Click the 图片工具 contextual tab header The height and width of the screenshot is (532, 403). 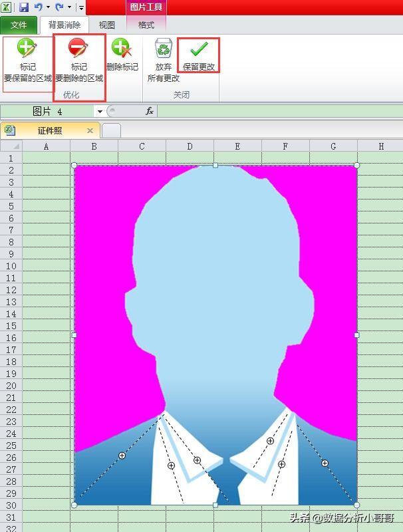[146, 7]
